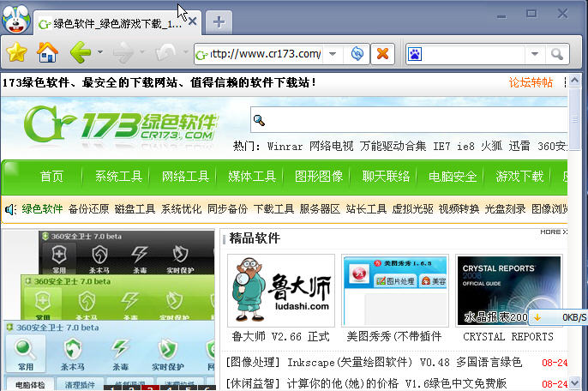Open the 网络工具 navigation item

(x=185, y=177)
